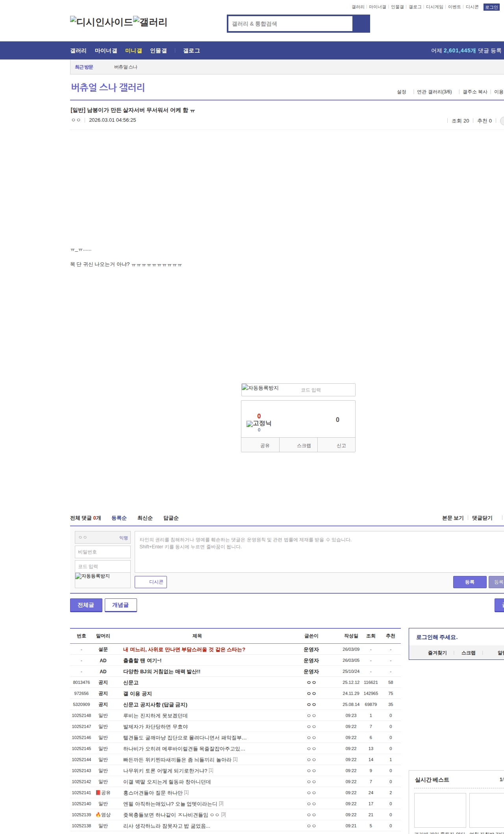Click the 2,601,445개 comment count text
The image size is (504, 834).
click(x=460, y=51)
